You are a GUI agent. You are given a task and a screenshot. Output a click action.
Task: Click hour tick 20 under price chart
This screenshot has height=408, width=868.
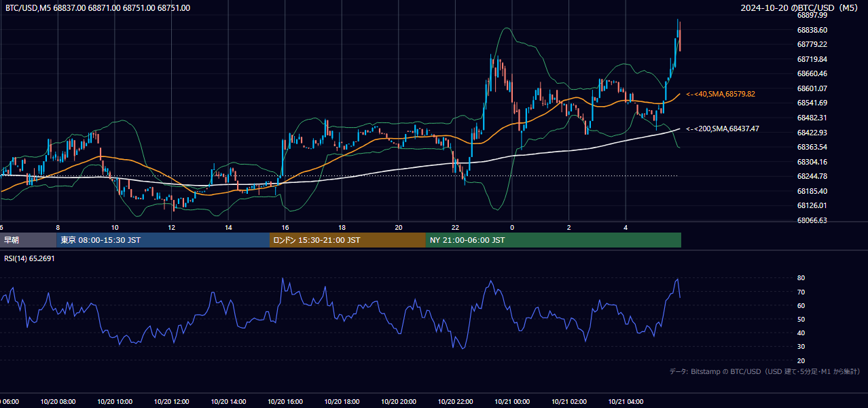tap(399, 227)
